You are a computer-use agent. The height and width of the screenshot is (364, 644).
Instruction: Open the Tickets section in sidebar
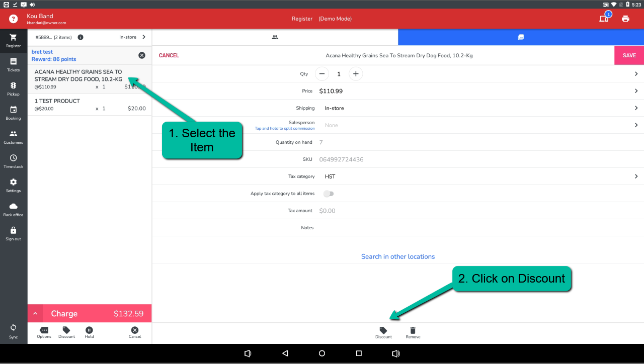[13, 64]
